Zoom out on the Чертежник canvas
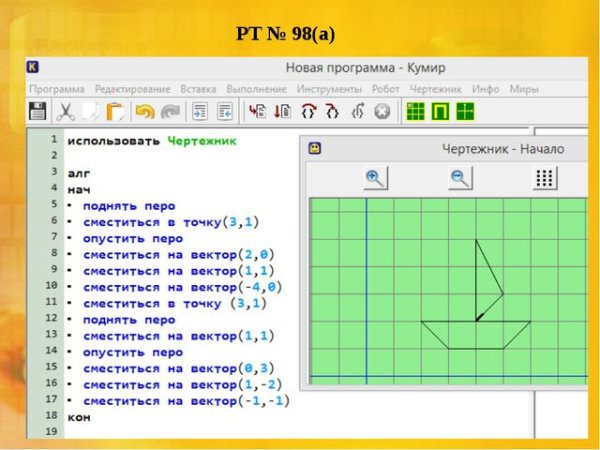 (460, 178)
